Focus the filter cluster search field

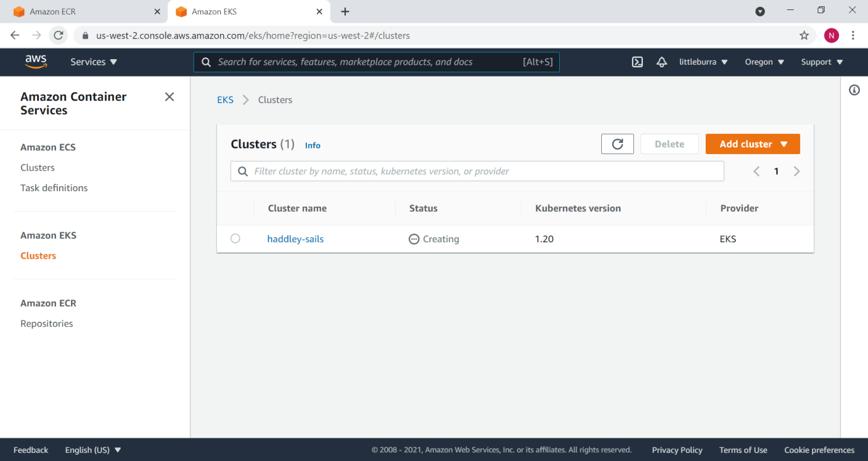[477, 171]
